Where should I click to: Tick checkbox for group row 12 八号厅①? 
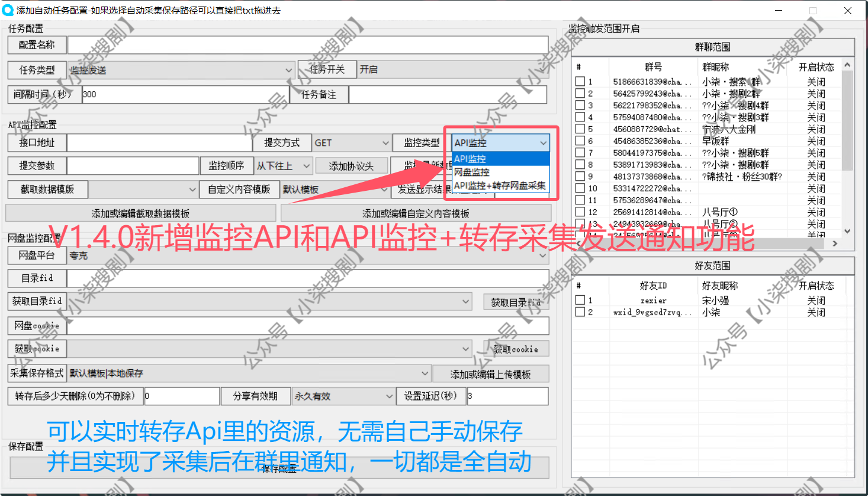580,212
